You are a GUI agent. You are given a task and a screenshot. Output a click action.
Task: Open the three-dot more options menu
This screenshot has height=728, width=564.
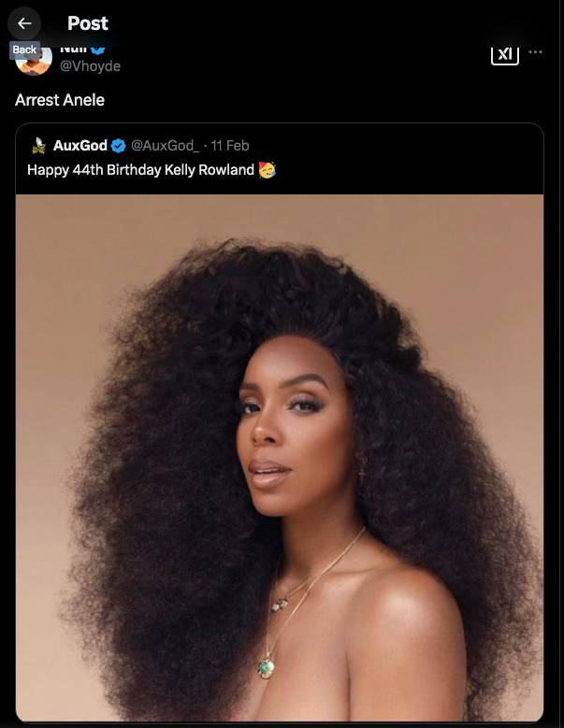pyautogui.click(x=536, y=52)
